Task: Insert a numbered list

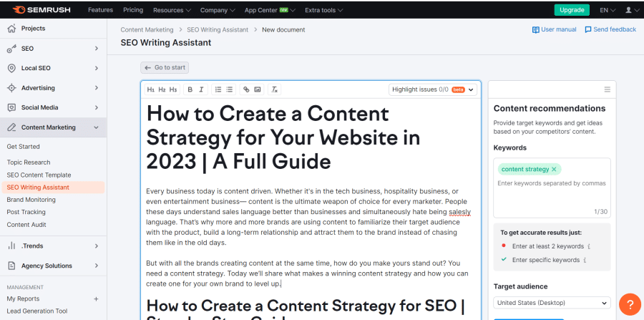Action: pyautogui.click(x=218, y=89)
